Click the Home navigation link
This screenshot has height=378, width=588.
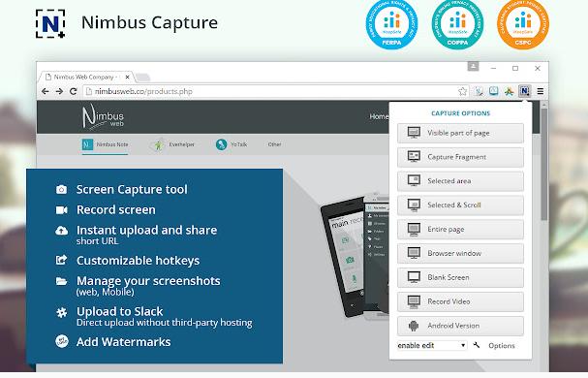coord(379,116)
